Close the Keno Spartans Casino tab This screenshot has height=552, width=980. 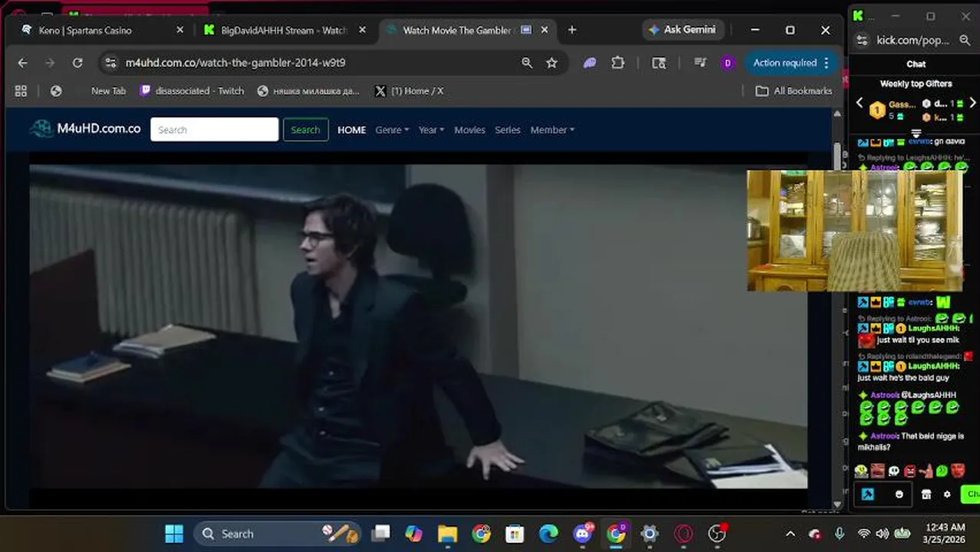tap(180, 30)
